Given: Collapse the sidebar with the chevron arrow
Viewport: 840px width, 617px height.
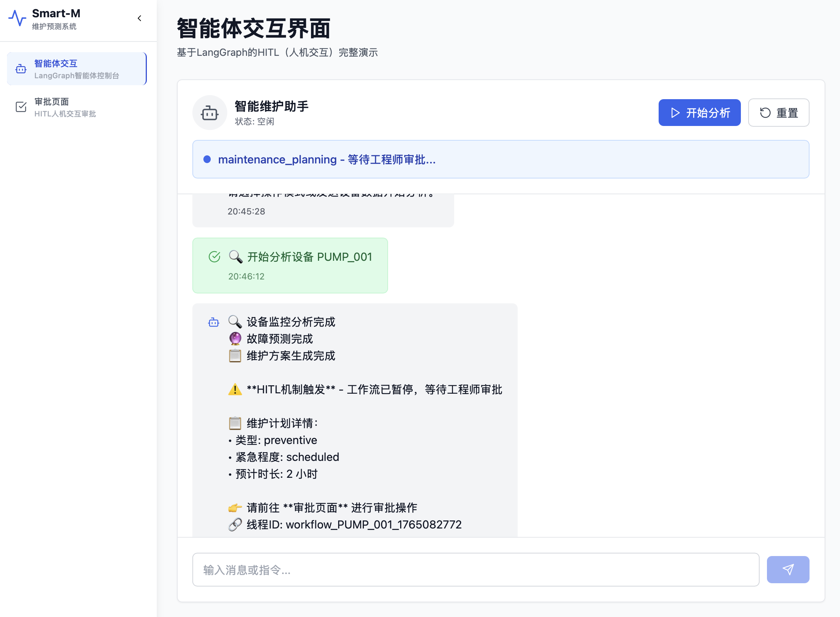Looking at the screenshot, I should [x=140, y=18].
